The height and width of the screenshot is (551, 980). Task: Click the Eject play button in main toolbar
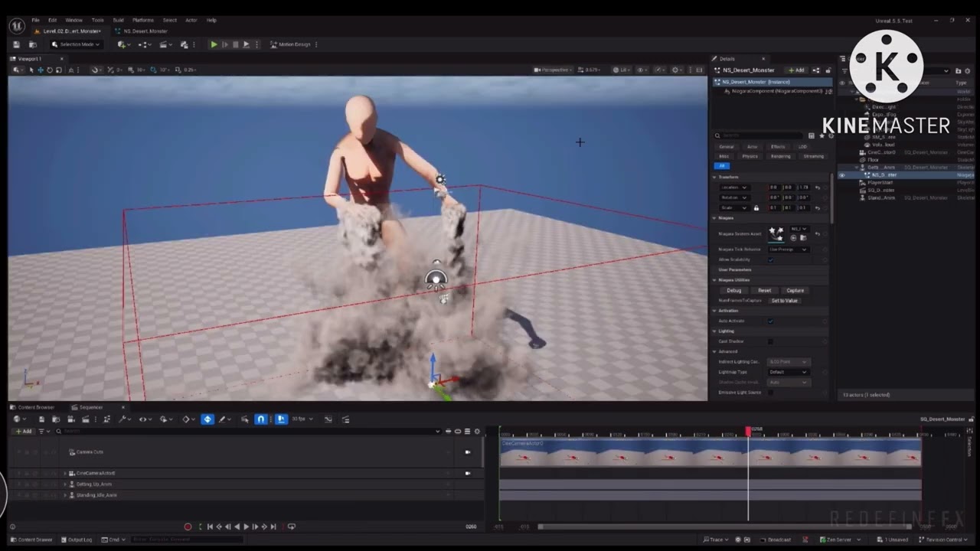point(246,44)
